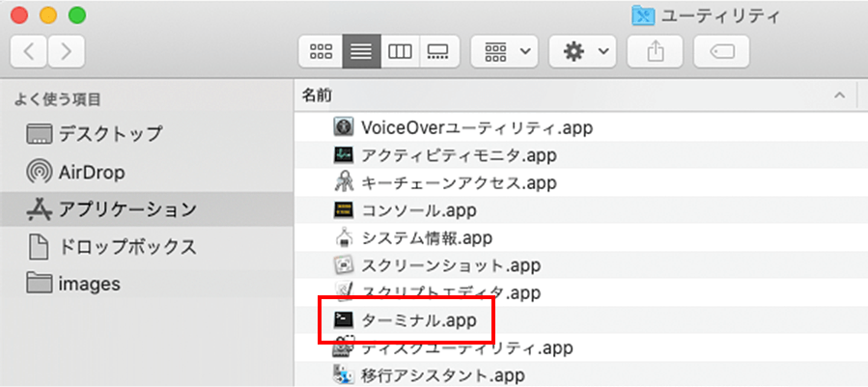Screen dimensions: 868x387
Task: Click the Edit Tags button
Action: [x=721, y=51]
